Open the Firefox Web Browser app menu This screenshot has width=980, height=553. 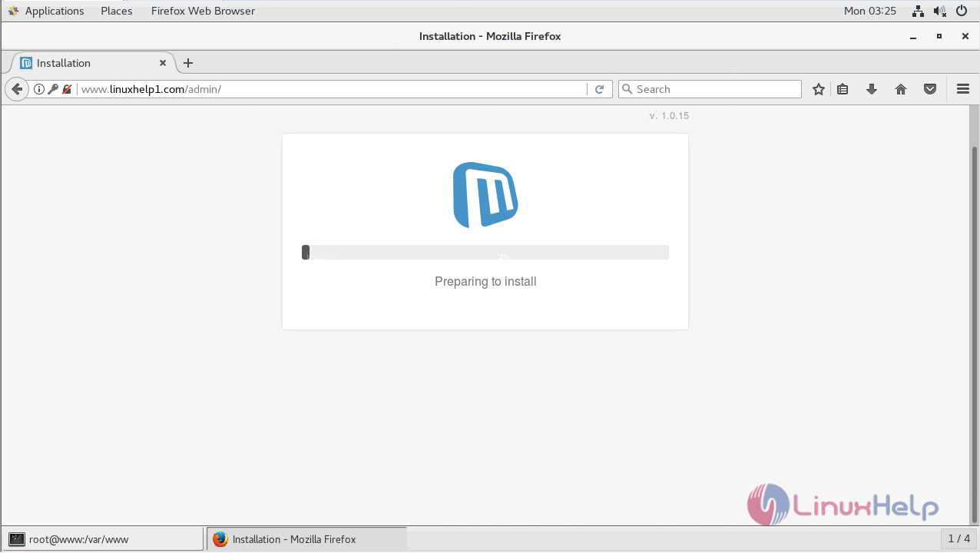(203, 11)
